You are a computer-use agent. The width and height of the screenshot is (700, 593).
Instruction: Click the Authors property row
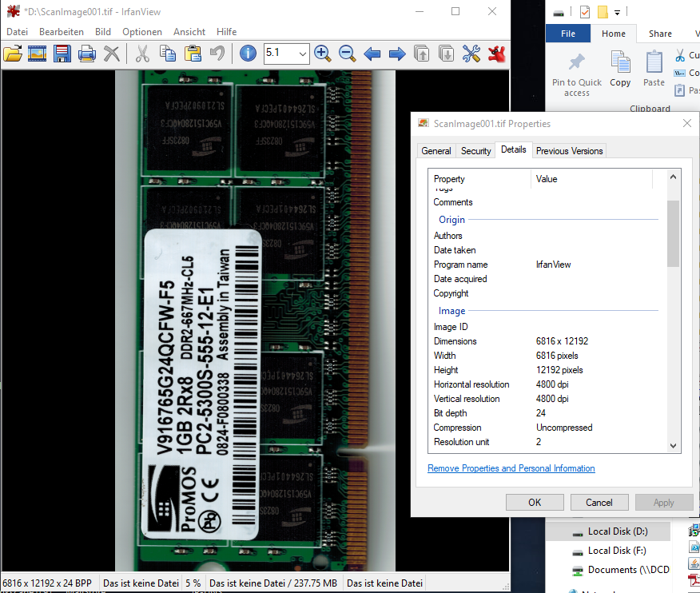pos(546,236)
